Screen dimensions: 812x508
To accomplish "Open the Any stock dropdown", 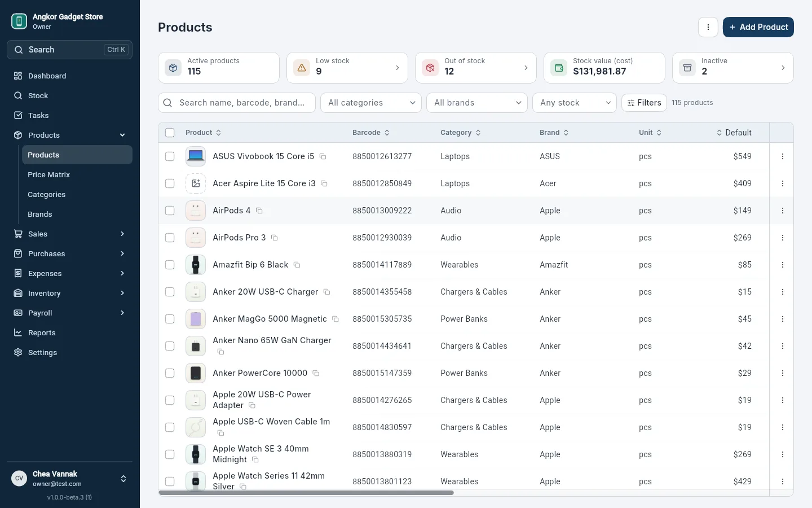I will tap(575, 103).
